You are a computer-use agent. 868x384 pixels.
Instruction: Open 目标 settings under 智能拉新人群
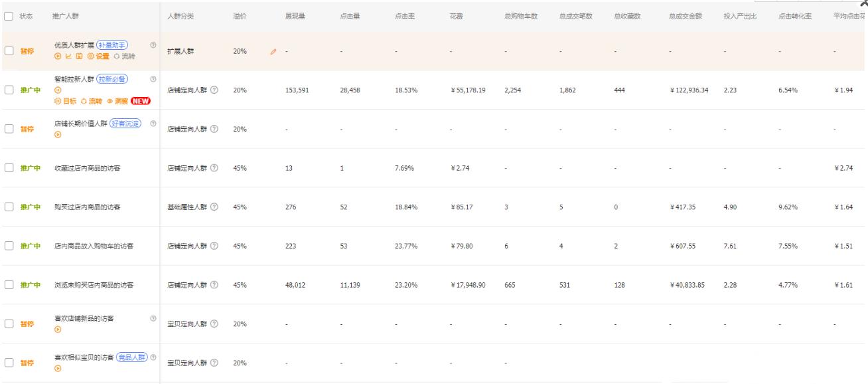point(65,101)
